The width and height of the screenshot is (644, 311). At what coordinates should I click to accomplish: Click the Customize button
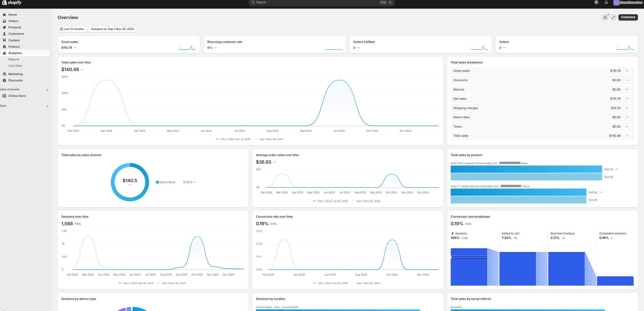[x=628, y=17]
